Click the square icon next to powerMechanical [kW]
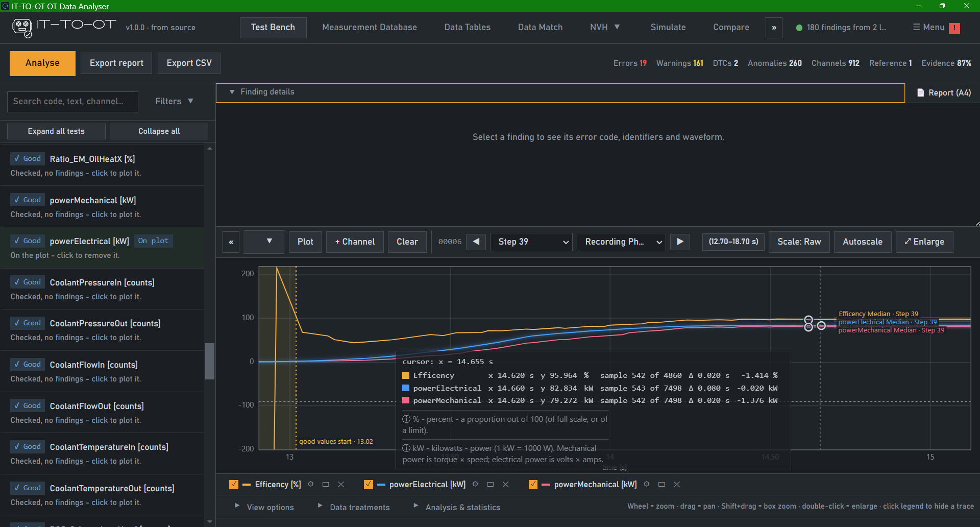Image resolution: width=980 pixels, height=527 pixels. click(x=661, y=484)
